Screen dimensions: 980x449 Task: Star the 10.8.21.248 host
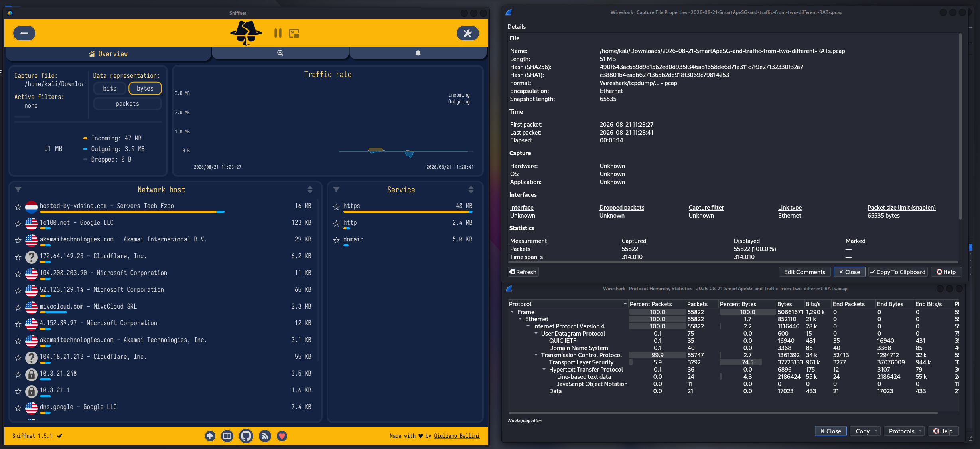(x=18, y=374)
